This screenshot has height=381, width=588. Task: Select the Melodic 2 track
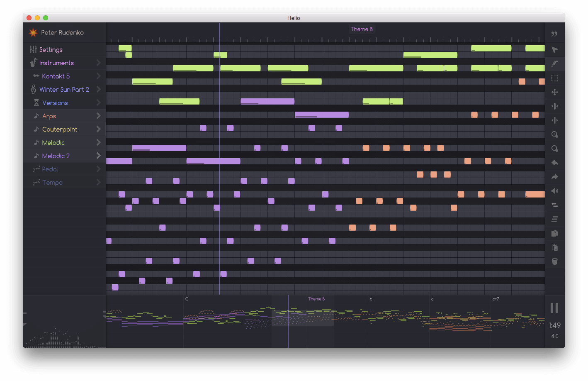click(x=64, y=156)
